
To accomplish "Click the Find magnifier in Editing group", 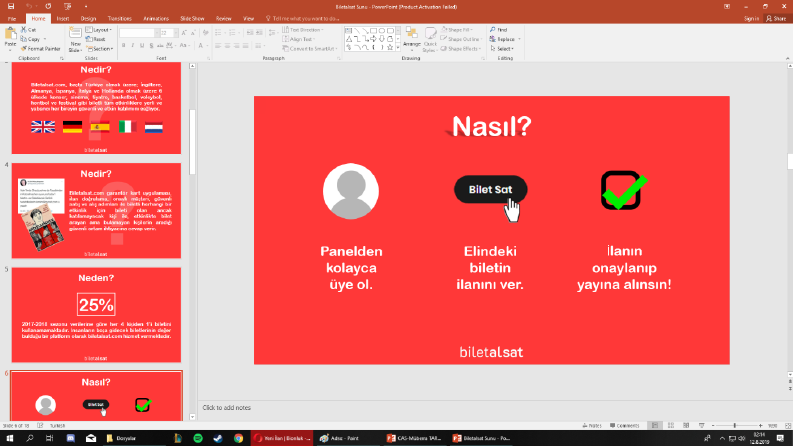I will 499,30.
